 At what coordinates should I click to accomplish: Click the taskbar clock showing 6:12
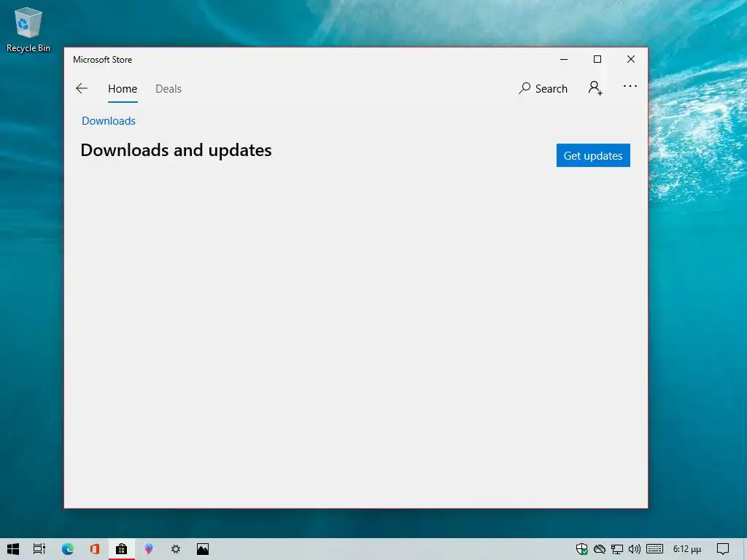click(x=687, y=549)
